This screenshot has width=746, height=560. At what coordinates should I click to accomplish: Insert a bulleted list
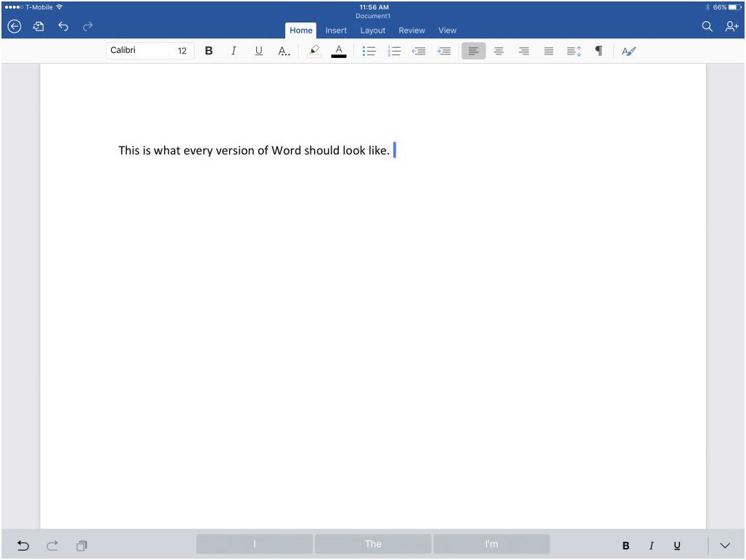point(368,51)
